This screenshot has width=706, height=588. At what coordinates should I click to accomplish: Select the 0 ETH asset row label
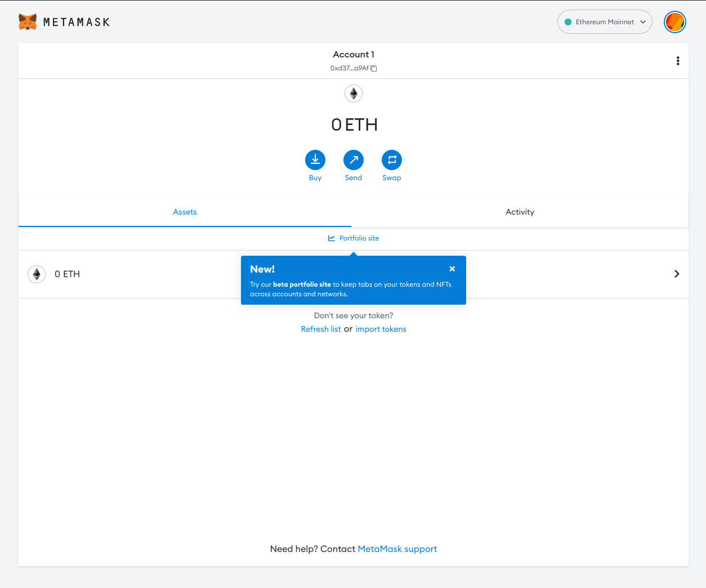pyautogui.click(x=67, y=274)
